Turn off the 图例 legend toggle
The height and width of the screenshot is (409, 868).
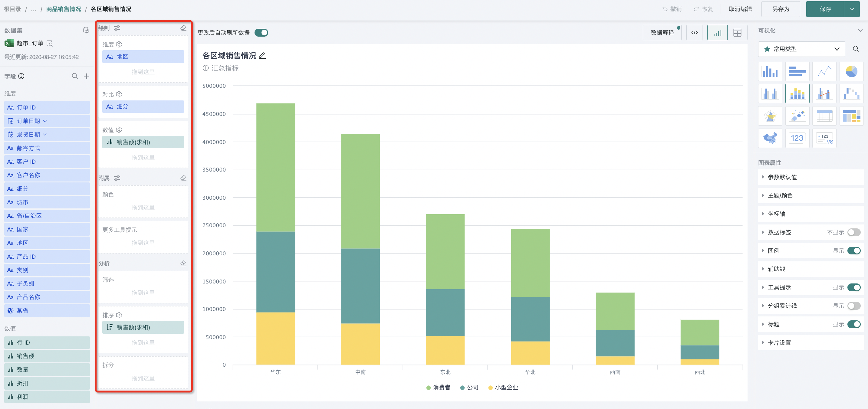(x=853, y=251)
